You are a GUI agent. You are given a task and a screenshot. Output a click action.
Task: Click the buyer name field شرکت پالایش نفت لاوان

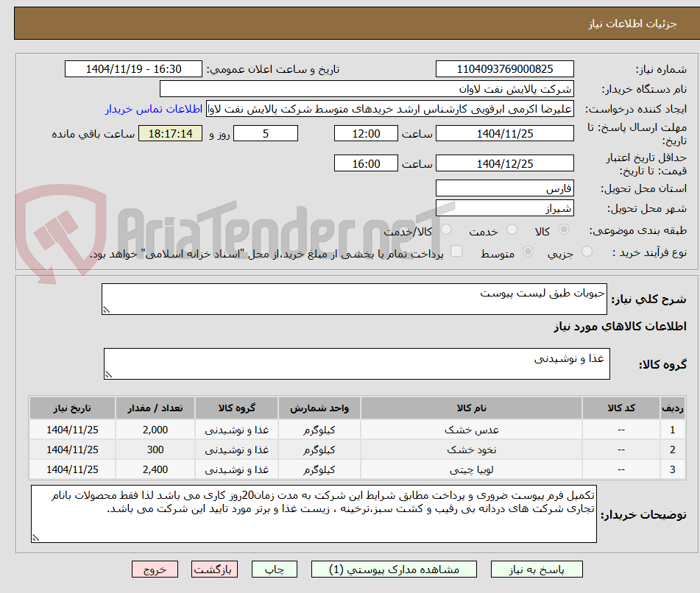tap(367, 89)
